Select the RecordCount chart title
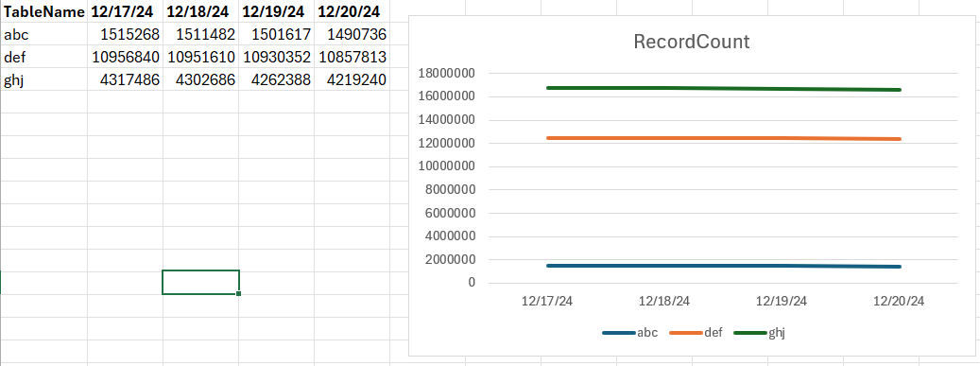This screenshot has height=366, width=980. pos(691,42)
